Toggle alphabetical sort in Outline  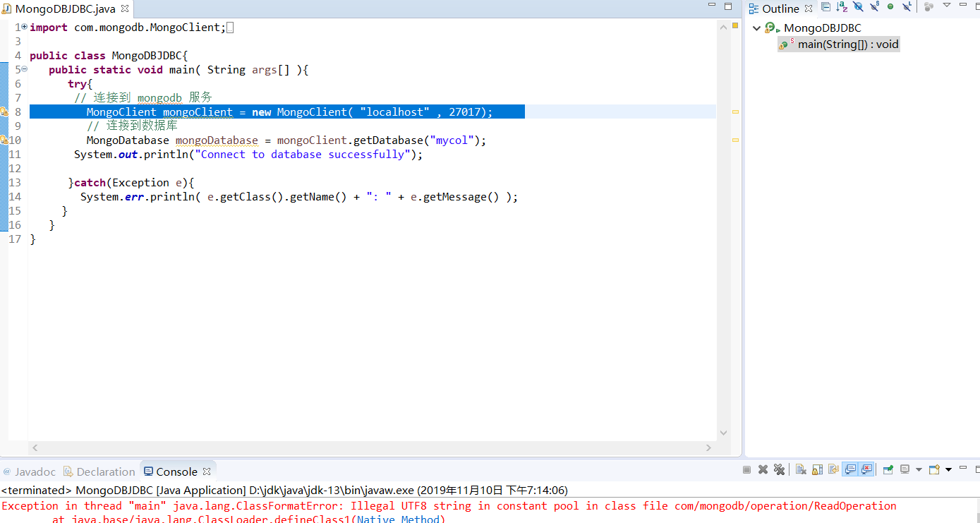(842, 7)
